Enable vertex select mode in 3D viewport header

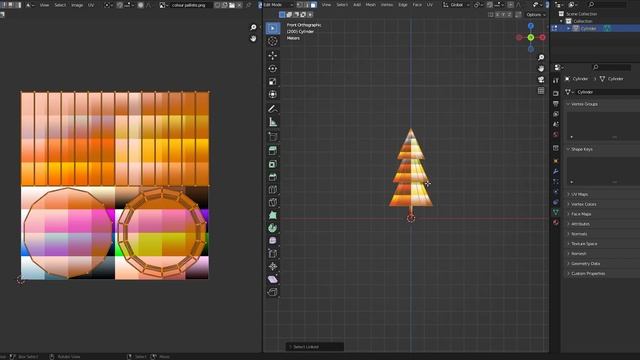299,5
